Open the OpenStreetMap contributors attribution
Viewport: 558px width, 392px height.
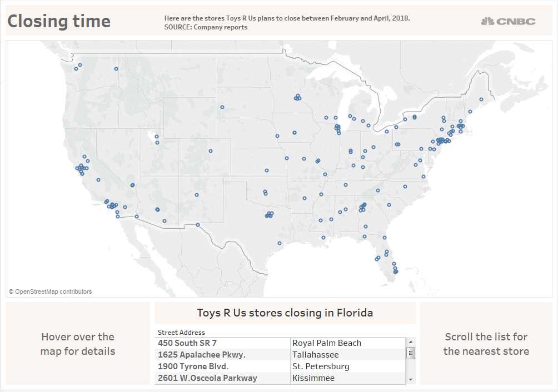(x=50, y=292)
